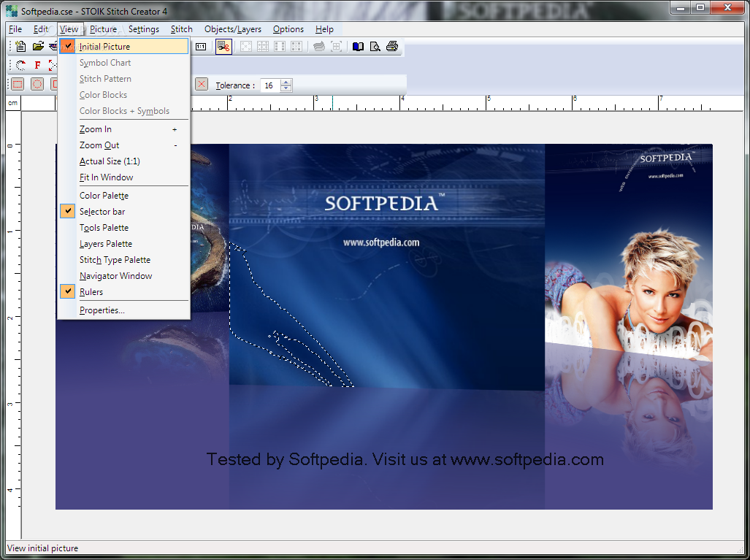The height and width of the screenshot is (560, 750).
Task: Click the print preview magnifier icon
Action: point(375,47)
